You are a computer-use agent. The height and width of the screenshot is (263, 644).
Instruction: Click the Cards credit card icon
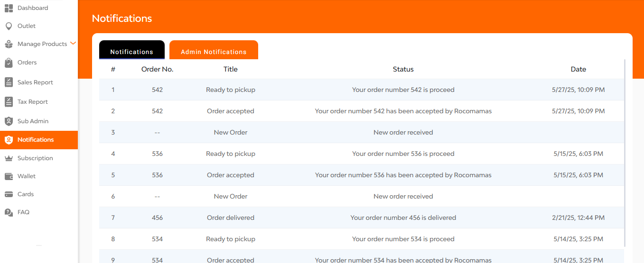click(x=9, y=194)
